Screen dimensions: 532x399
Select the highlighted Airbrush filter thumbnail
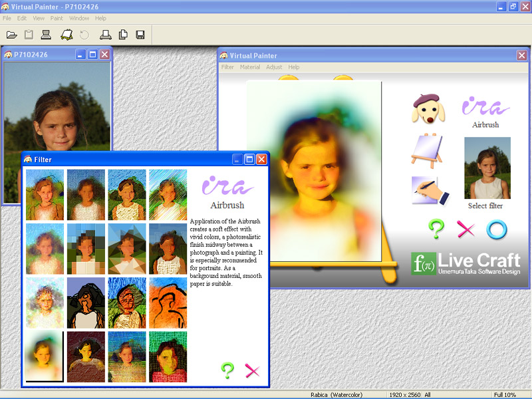44,356
